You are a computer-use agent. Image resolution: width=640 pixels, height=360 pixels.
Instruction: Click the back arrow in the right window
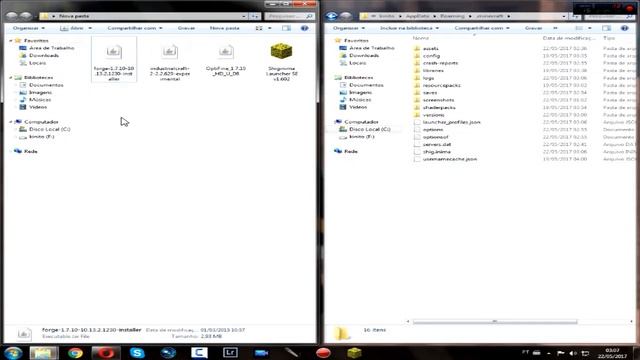tap(332, 16)
